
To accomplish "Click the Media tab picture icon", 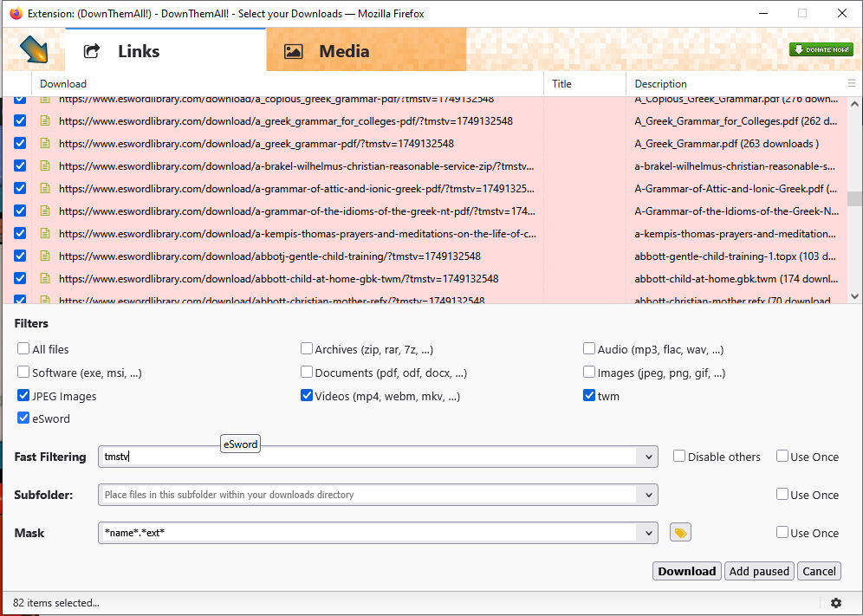I will point(293,52).
